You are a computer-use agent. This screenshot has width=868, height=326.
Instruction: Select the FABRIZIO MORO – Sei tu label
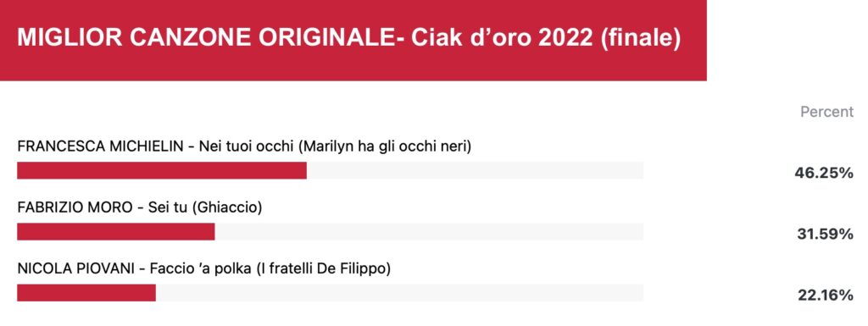[140, 207]
